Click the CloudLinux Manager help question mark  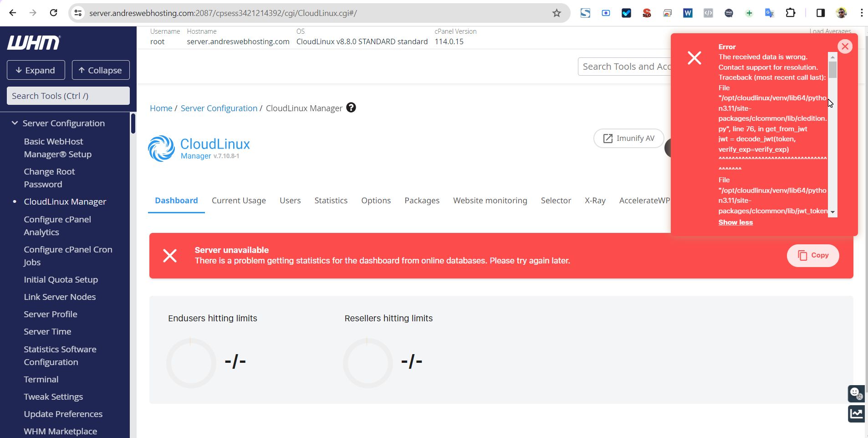click(351, 108)
